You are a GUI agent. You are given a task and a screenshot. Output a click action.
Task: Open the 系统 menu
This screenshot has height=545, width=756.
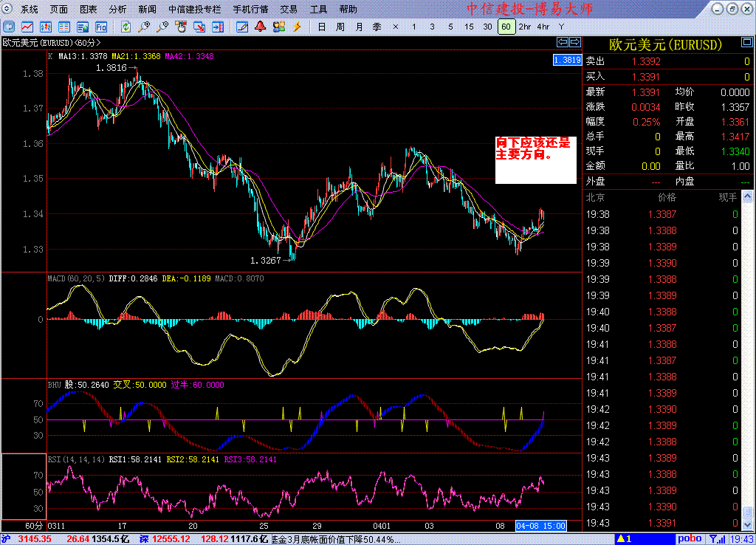coord(29,9)
